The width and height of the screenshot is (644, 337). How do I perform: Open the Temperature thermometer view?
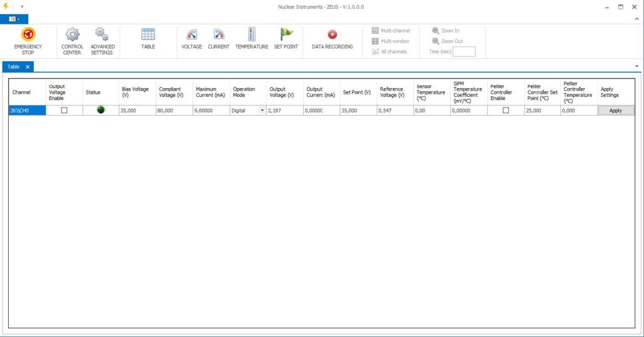(x=252, y=35)
